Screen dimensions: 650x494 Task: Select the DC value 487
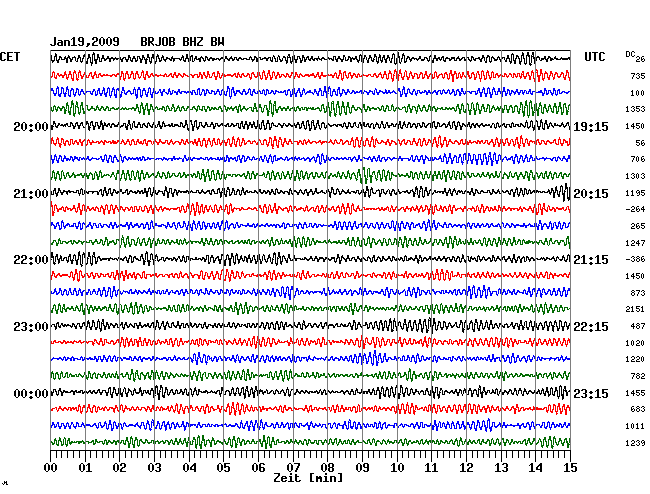tap(638, 326)
